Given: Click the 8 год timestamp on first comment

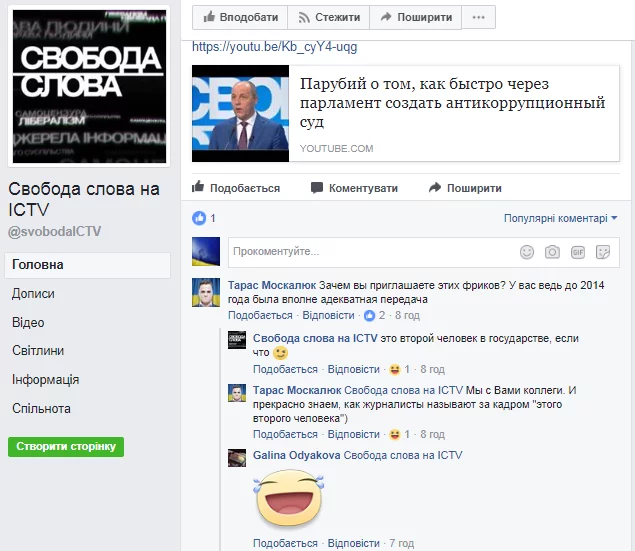Looking at the screenshot, I should coord(407,315).
